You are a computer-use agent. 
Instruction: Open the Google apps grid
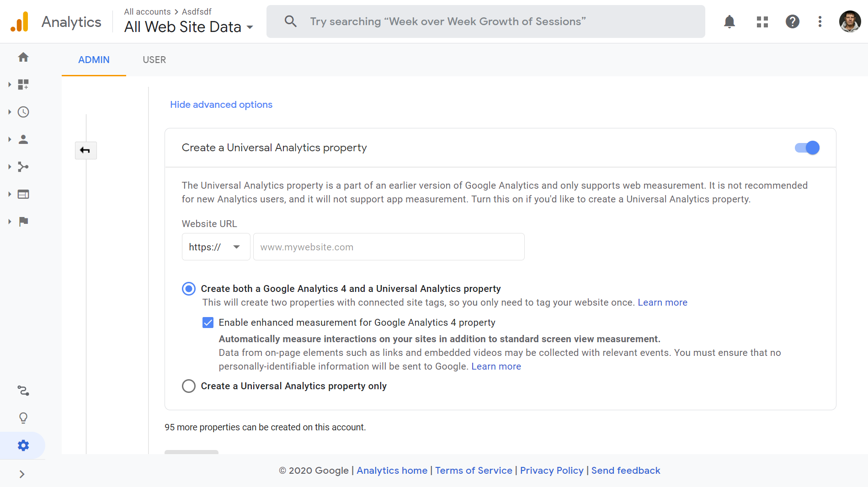point(762,21)
